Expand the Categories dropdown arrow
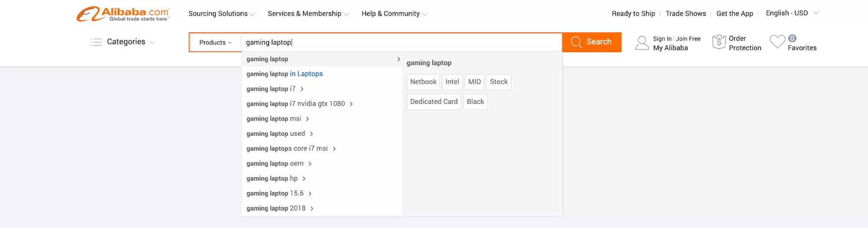 click(x=152, y=43)
